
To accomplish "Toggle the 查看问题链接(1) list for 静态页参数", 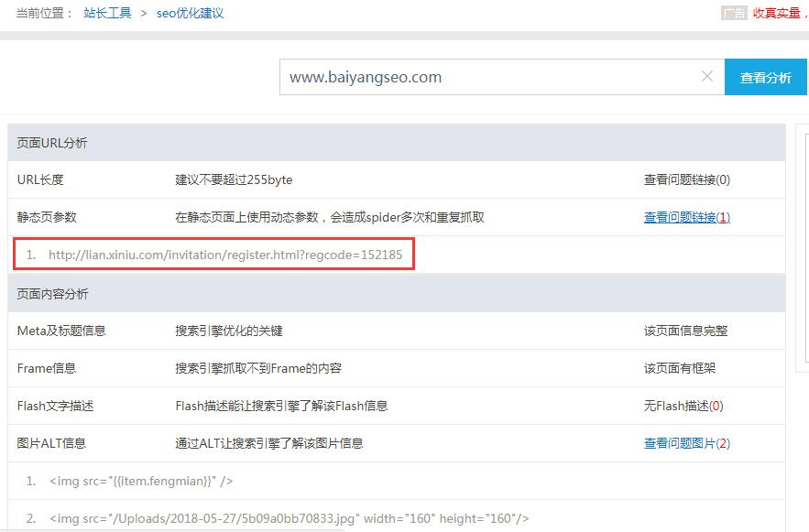I will (686, 217).
